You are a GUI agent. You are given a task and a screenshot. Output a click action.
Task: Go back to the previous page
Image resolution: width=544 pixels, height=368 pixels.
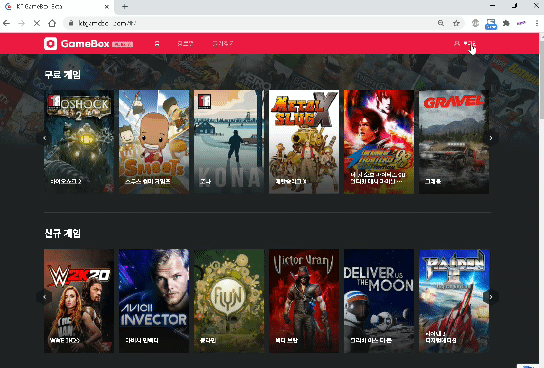[x=7, y=23]
